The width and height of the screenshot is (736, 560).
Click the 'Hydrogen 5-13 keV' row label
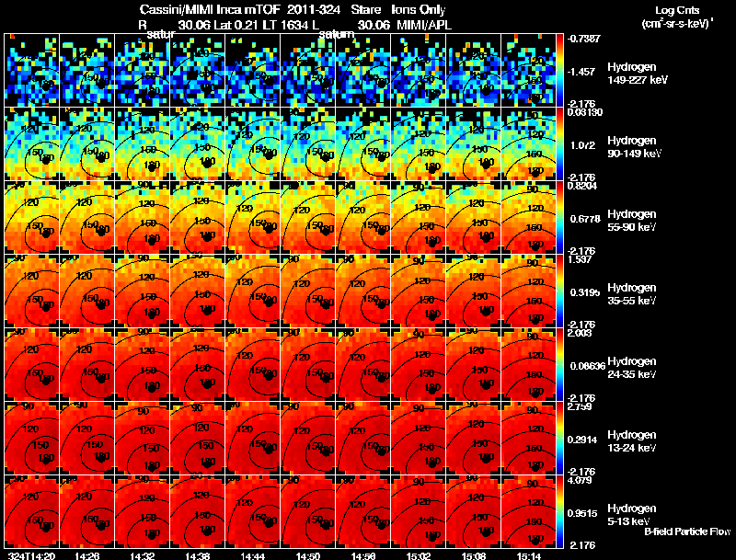632,515
